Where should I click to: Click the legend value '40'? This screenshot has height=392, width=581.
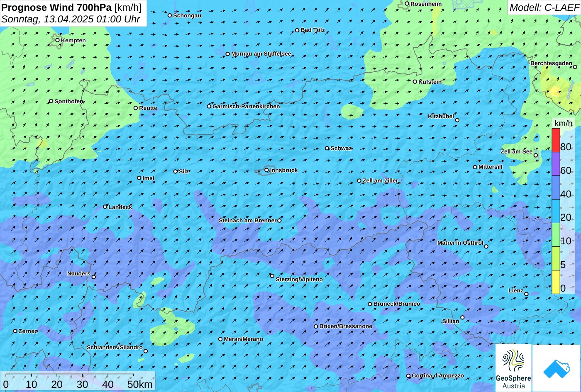pyautogui.click(x=566, y=194)
